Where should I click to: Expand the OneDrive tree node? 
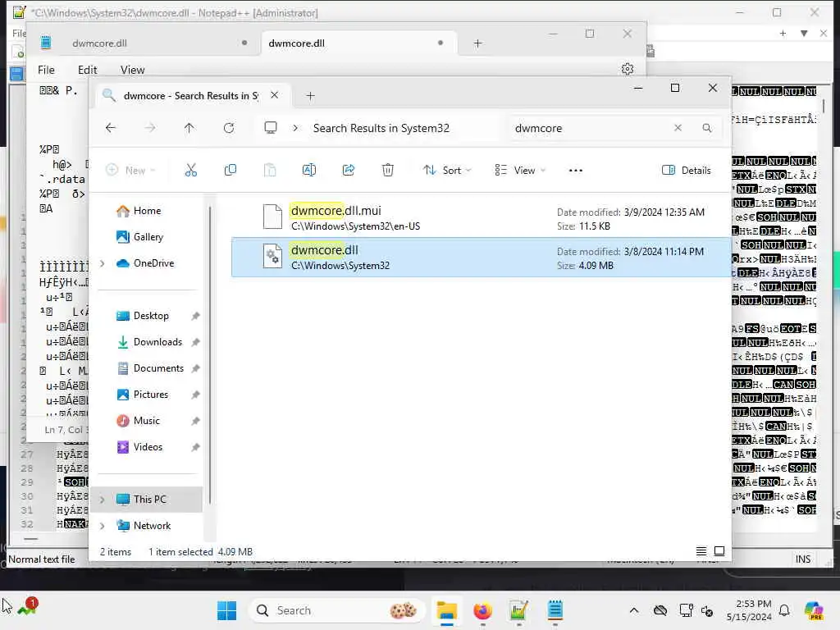103,263
